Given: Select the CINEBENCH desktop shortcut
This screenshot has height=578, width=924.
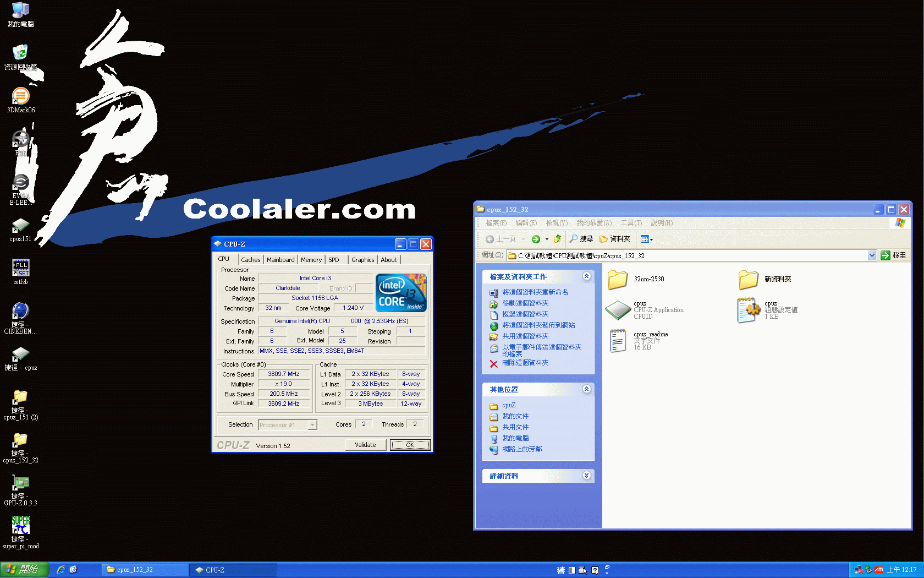Looking at the screenshot, I should (x=20, y=319).
